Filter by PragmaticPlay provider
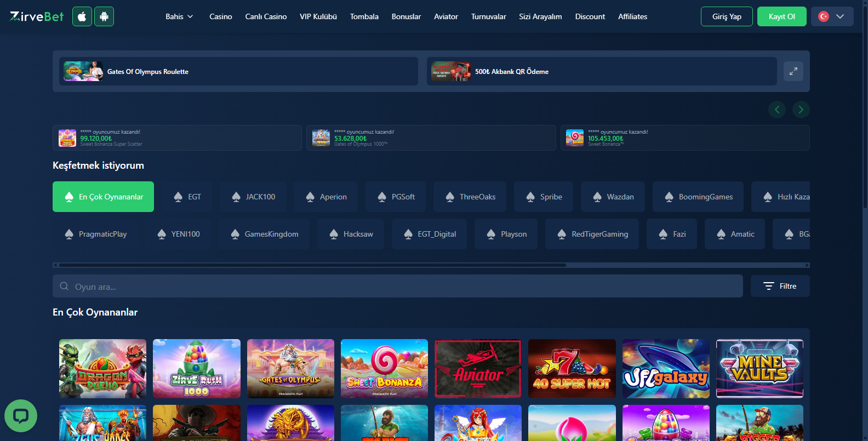Viewport: 868px width, 441px height. pos(95,234)
